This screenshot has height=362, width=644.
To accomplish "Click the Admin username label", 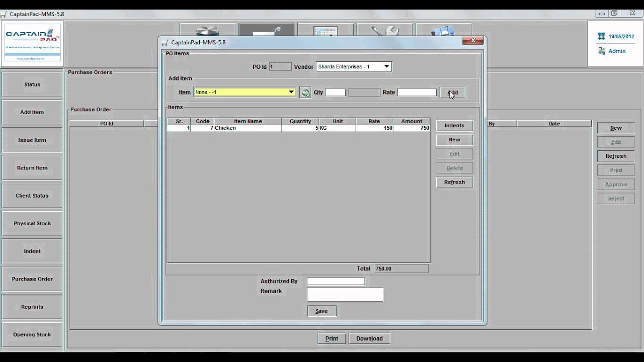I will pyautogui.click(x=617, y=51).
